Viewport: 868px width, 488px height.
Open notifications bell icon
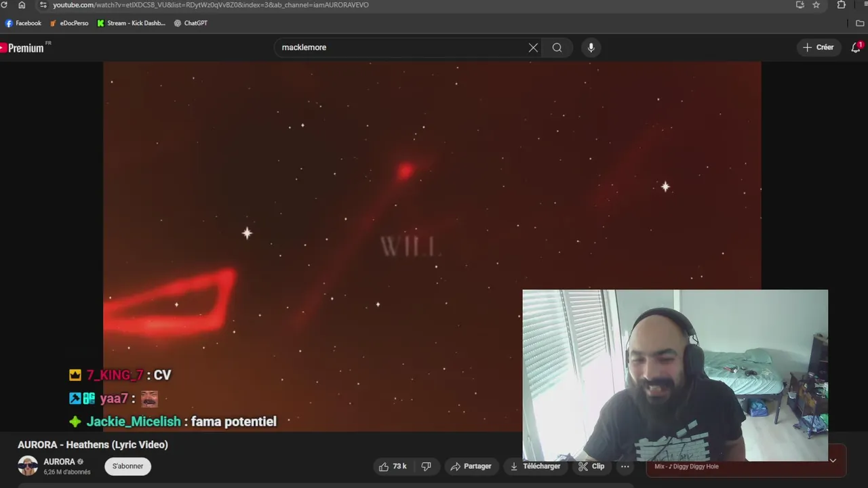[856, 47]
